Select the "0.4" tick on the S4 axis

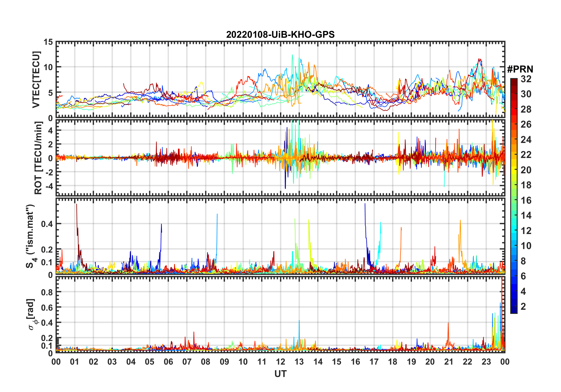[47, 224]
